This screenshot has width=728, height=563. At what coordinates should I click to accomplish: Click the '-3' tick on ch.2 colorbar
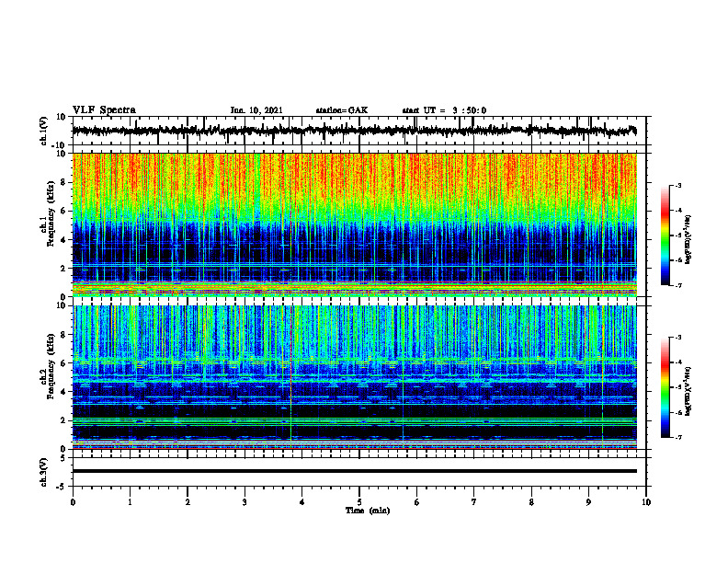click(x=678, y=338)
